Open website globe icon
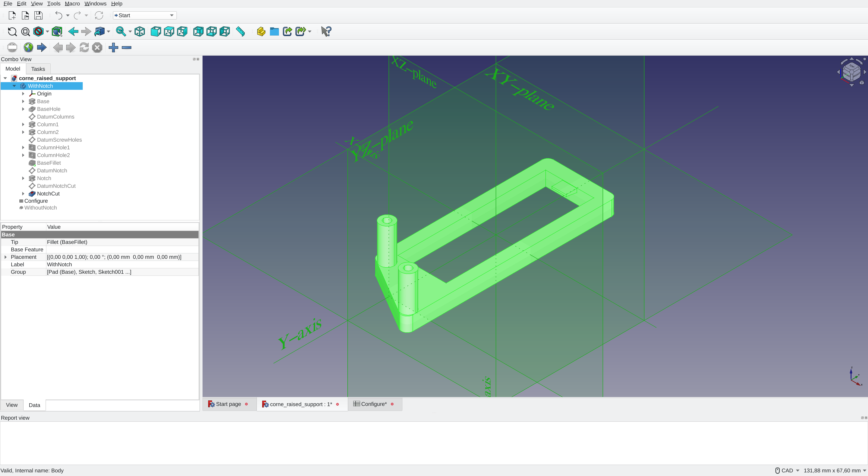 click(x=28, y=47)
